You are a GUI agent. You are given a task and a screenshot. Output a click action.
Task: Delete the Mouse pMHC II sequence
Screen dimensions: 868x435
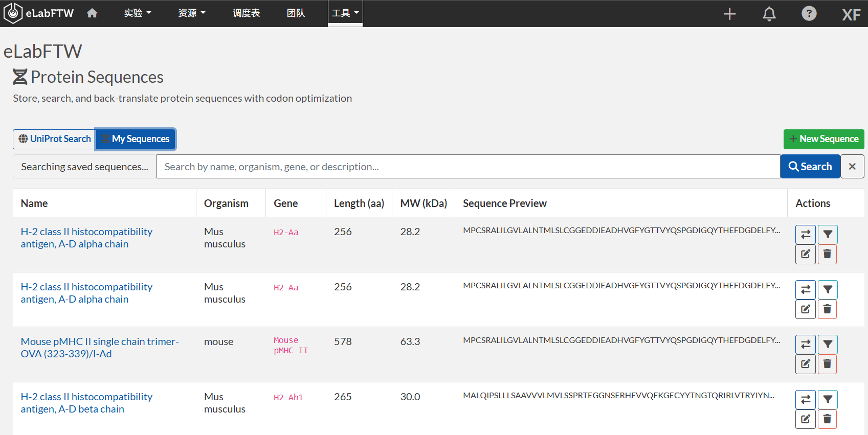(828, 364)
